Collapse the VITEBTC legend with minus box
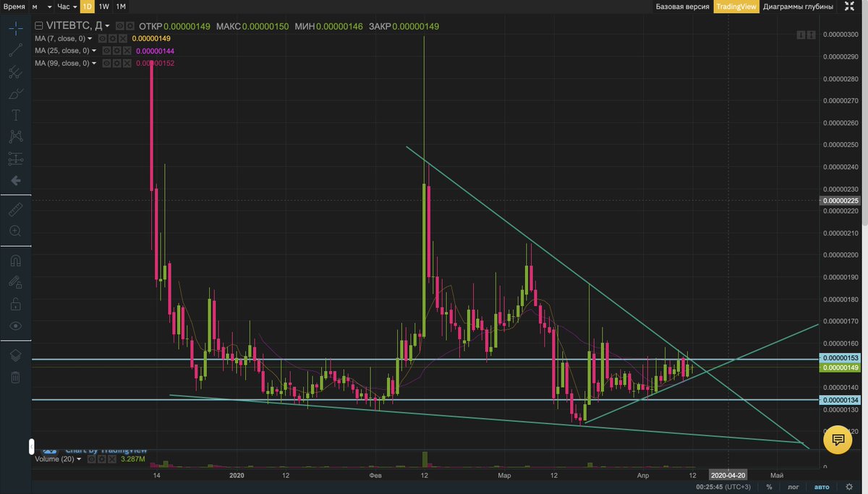 click(39, 26)
